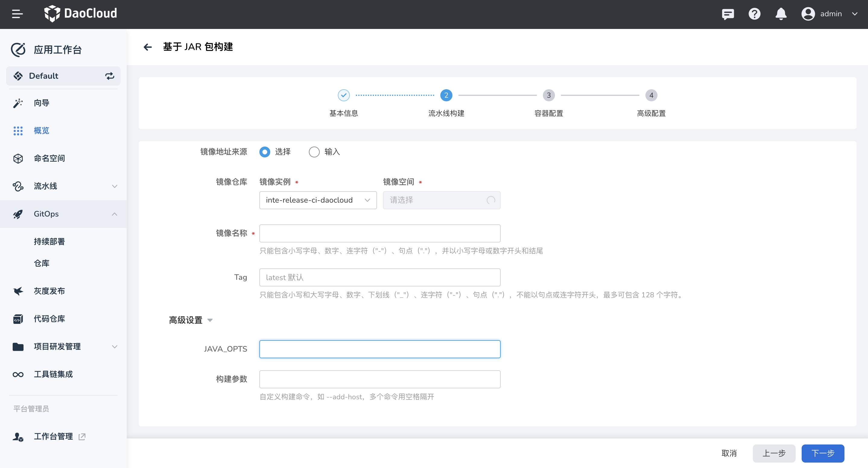Screen dimensions: 868x468
Task: Open the 命名空间 section in the sidebar
Action: tap(49, 158)
